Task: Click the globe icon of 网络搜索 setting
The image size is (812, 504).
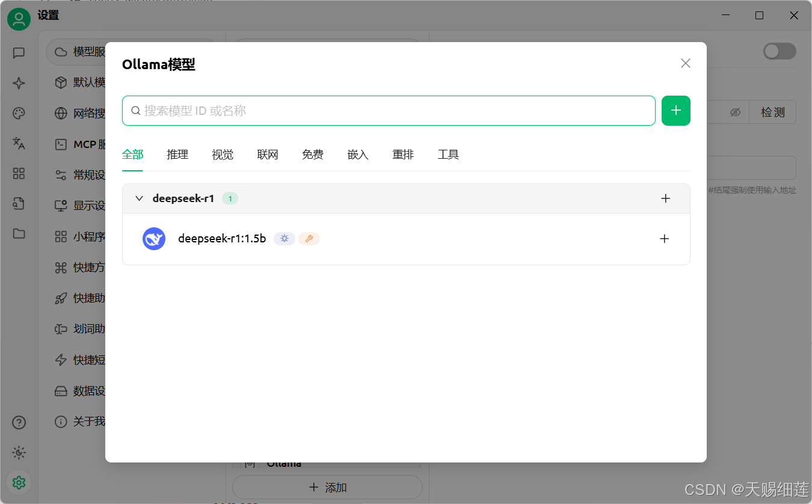Action: [61, 113]
